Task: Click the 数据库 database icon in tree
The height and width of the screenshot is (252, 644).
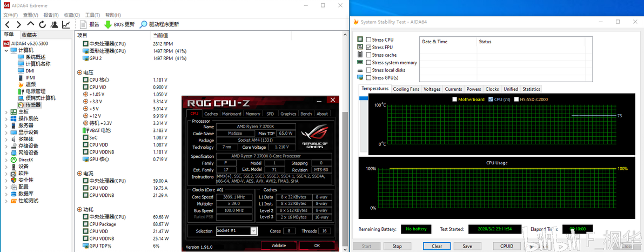Action: [14, 194]
